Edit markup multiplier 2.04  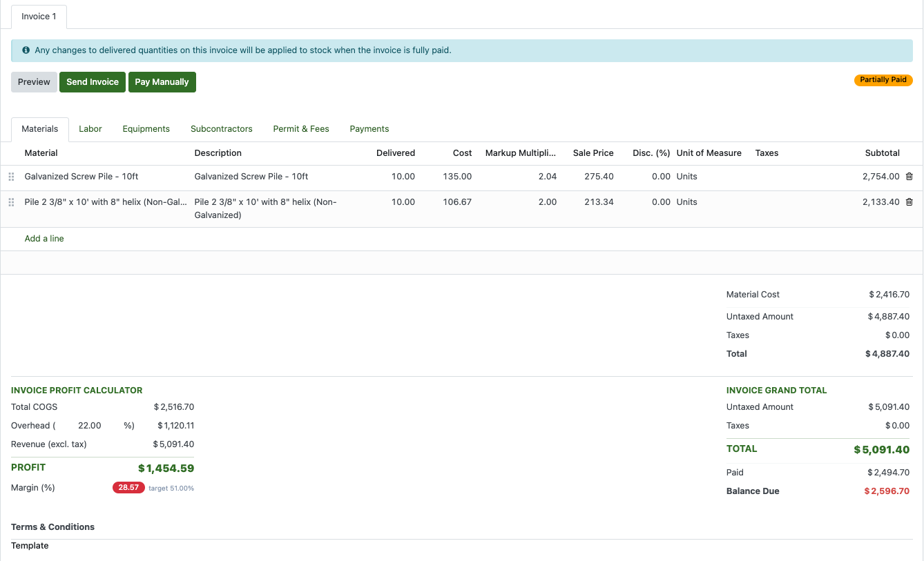point(547,177)
